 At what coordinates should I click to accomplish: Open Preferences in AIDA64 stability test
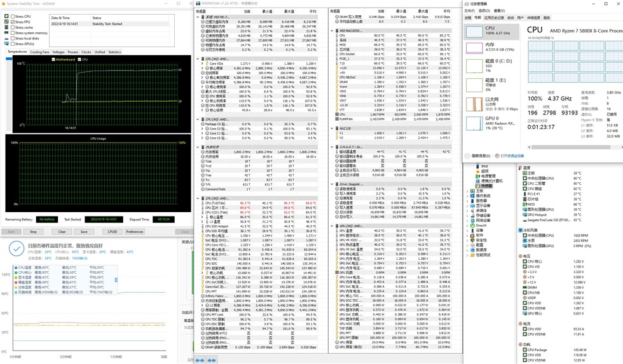pyautogui.click(x=135, y=231)
